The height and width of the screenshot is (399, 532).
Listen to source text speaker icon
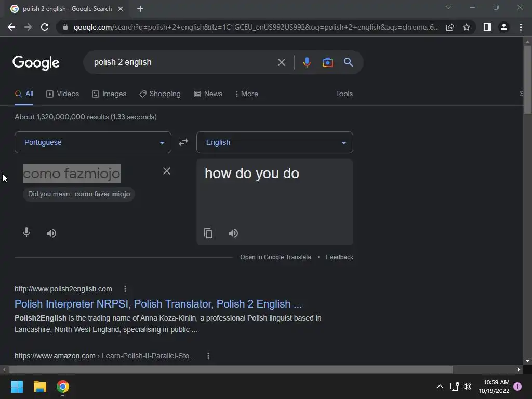[51, 233]
